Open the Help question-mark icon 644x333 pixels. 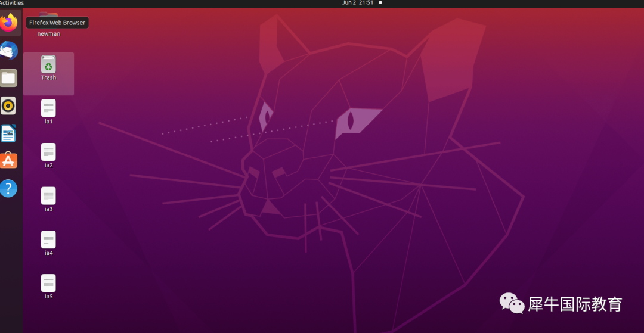pos(8,188)
